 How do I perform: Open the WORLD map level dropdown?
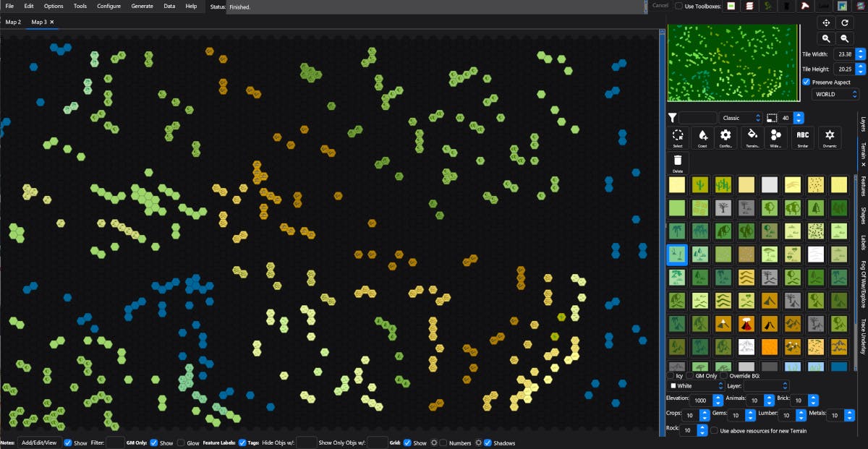click(x=835, y=94)
